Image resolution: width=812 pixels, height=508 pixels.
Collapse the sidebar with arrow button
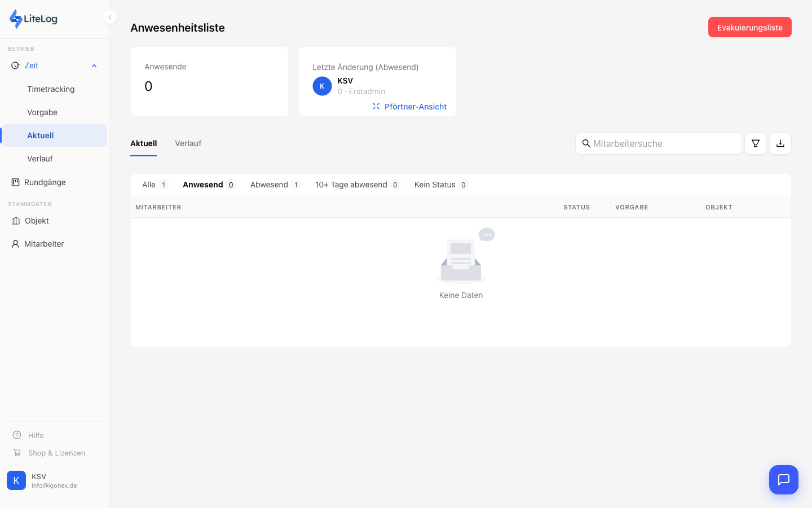110,17
